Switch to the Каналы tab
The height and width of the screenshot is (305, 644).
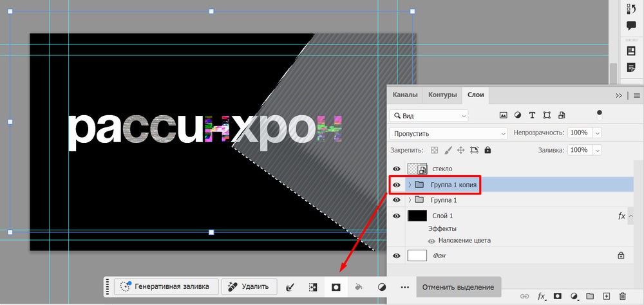tap(405, 95)
